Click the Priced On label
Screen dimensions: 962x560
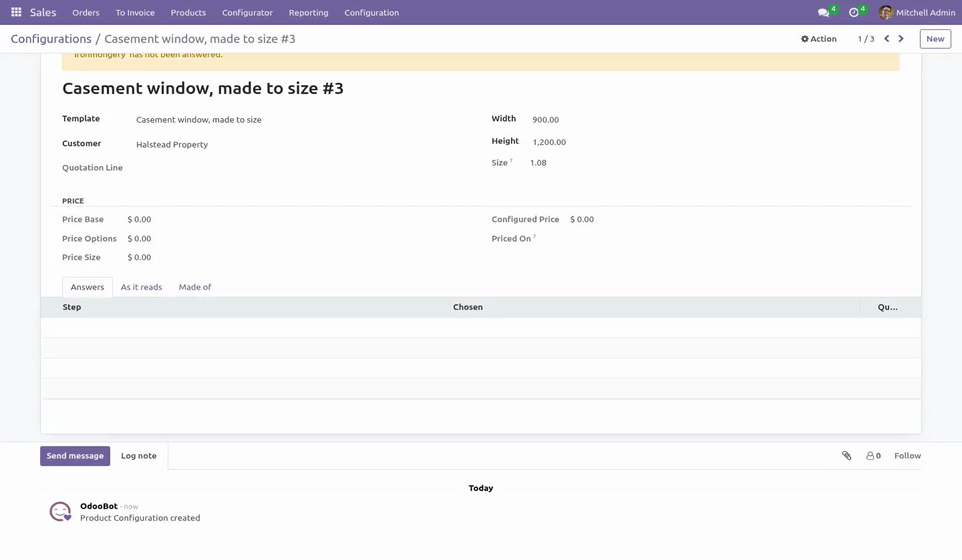click(511, 239)
